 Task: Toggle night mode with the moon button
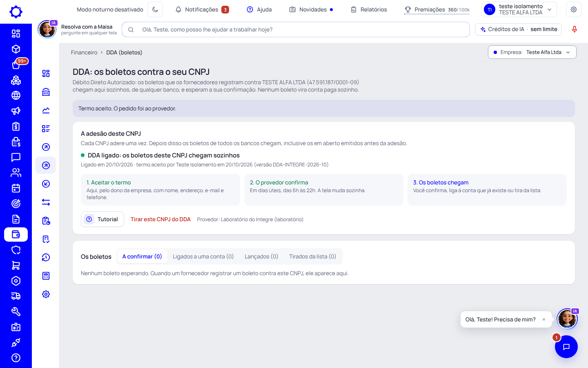pos(155,9)
